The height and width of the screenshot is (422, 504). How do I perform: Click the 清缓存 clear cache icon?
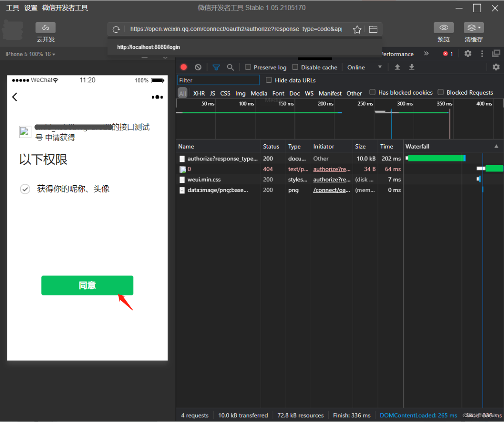tap(473, 27)
